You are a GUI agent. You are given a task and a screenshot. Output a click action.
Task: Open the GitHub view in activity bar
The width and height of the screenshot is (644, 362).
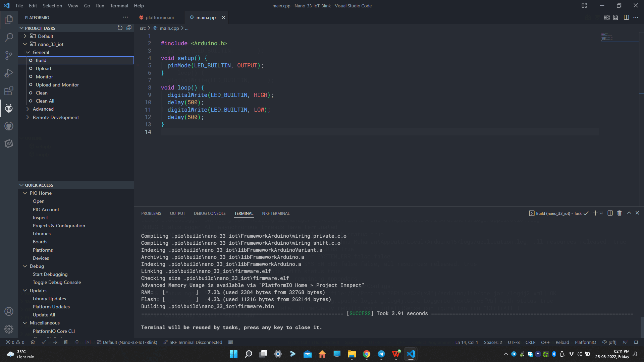9,126
